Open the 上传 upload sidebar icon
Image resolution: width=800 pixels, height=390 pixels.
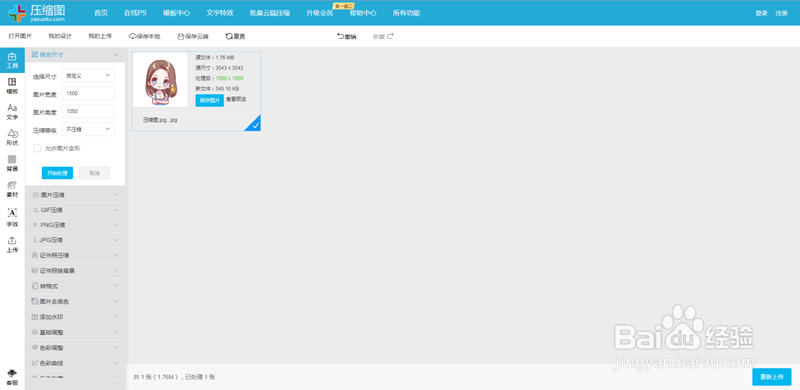point(12,245)
